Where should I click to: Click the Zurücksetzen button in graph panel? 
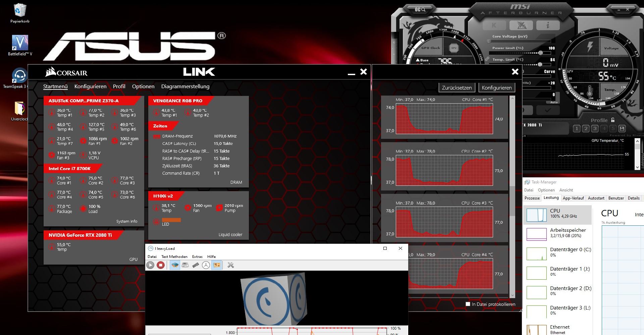pos(457,88)
